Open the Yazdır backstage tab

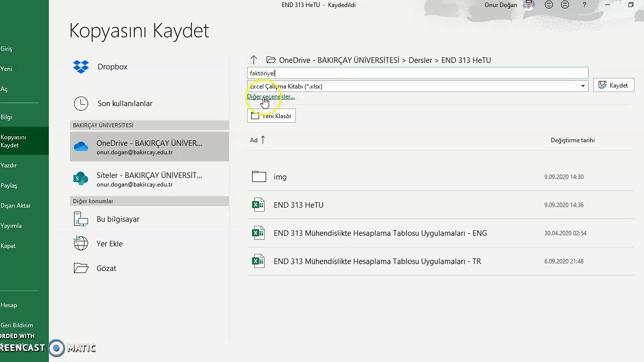click(9, 165)
